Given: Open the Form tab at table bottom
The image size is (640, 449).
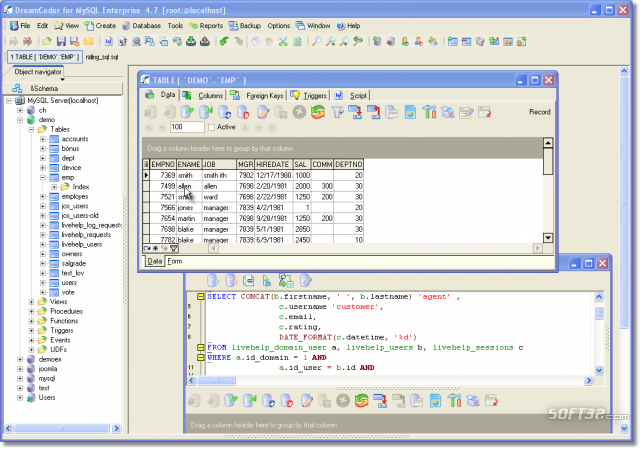Looking at the screenshot, I should [x=174, y=261].
